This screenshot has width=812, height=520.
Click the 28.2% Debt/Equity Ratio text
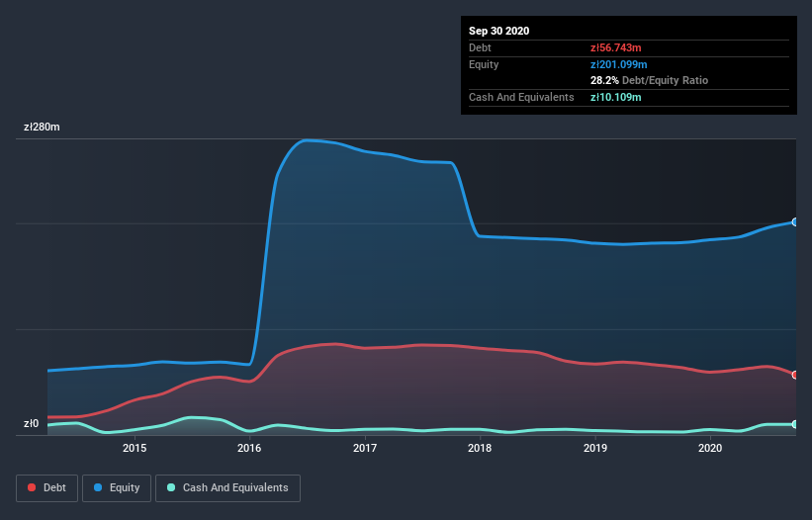click(649, 81)
